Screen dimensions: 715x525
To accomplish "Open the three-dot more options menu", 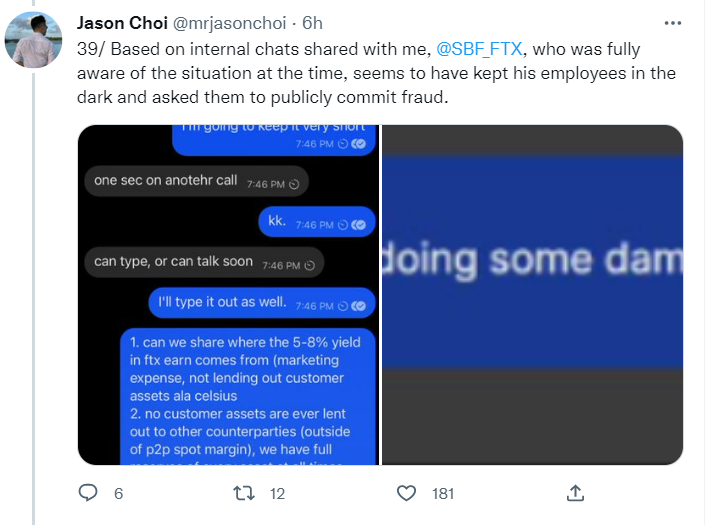I will pyautogui.click(x=674, y=23).
